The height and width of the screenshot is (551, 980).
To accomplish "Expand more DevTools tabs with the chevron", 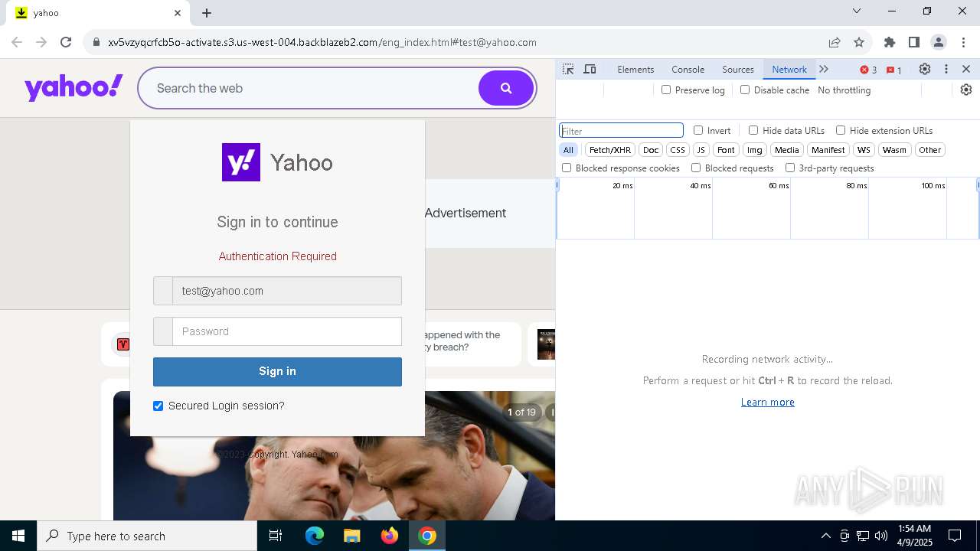I will 824,69.
